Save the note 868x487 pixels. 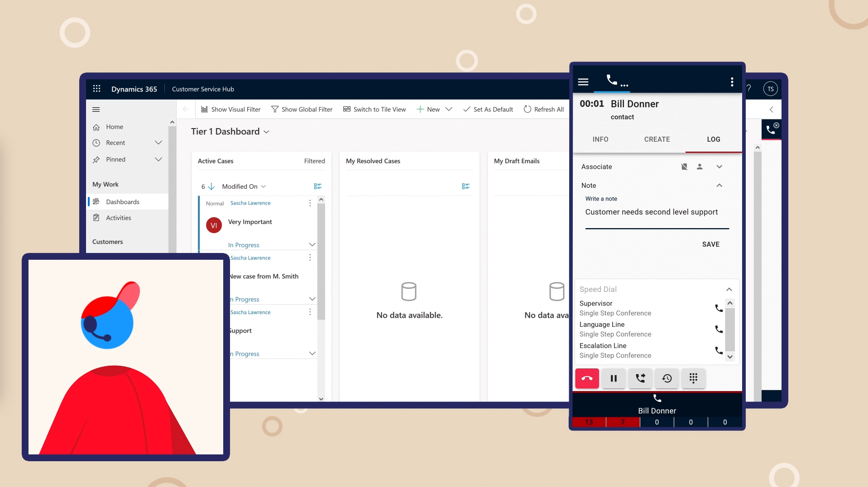pos(711,244)
